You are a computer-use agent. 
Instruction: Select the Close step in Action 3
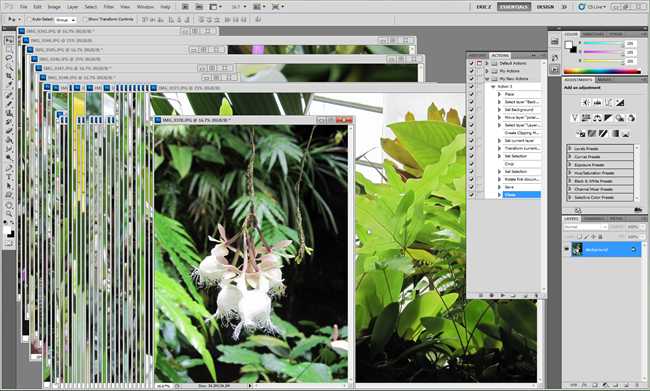(521, 194)
